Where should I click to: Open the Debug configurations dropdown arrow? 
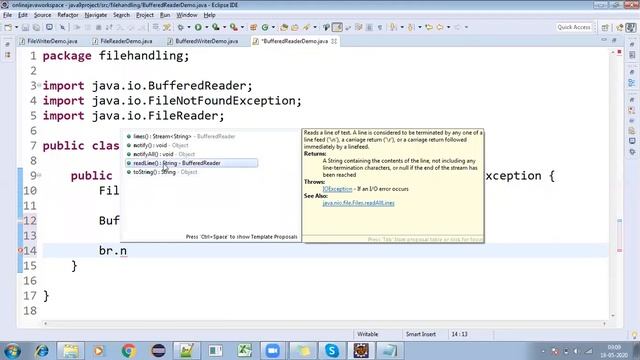(189, 27)
